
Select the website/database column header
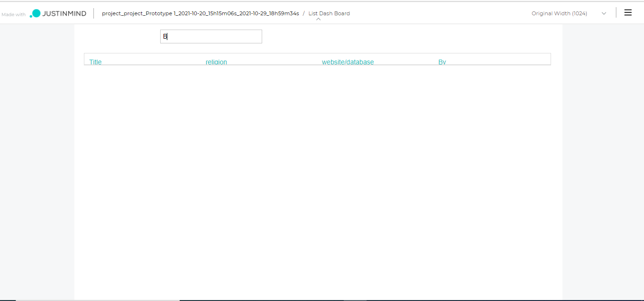348,62
